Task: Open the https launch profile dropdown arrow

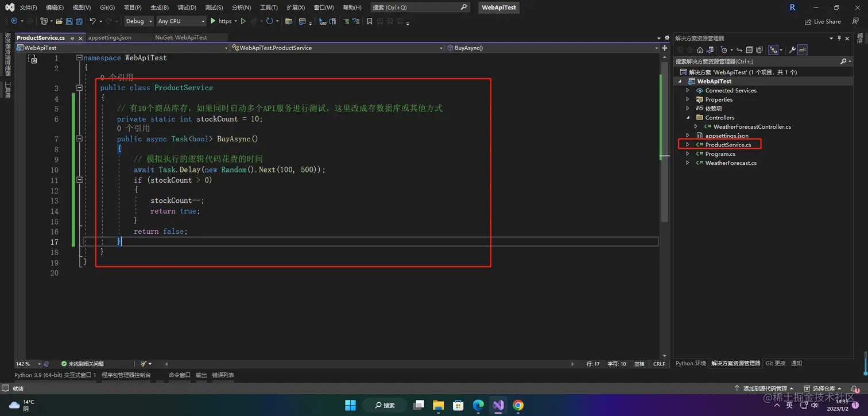Action: pyautogui.click(x=236, y=21)
